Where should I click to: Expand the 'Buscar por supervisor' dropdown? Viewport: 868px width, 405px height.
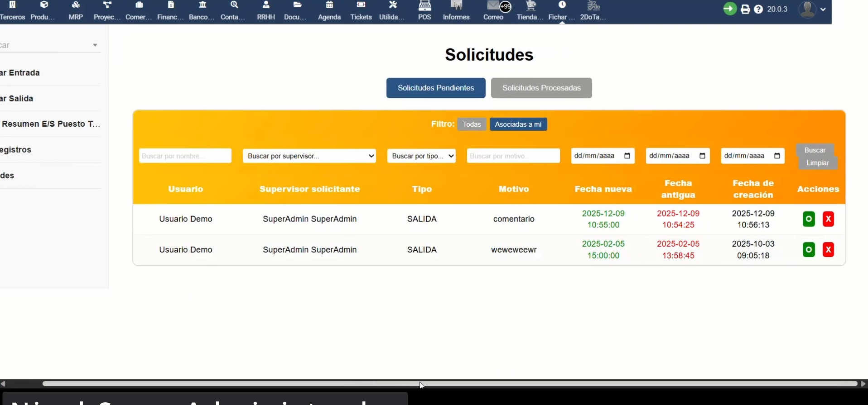(309, 156)
